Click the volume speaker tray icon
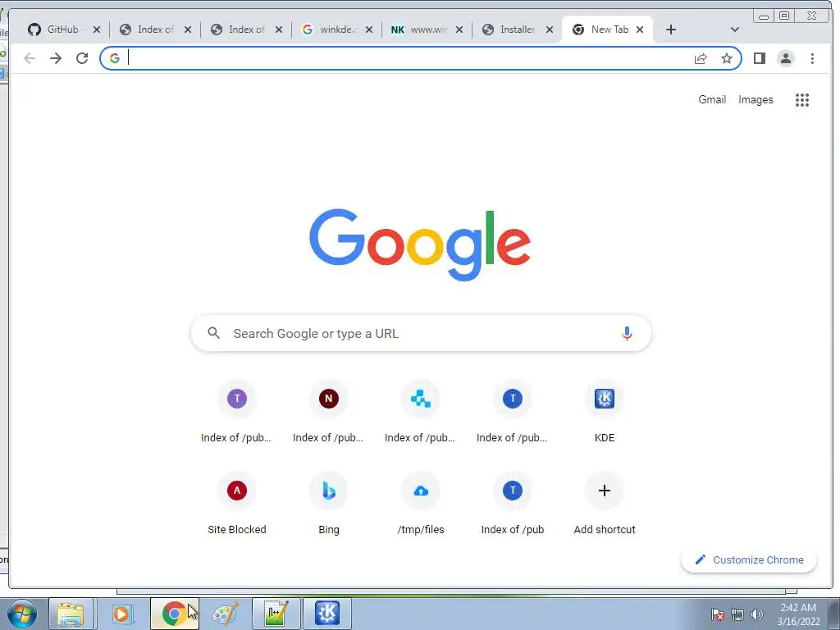 pyautogui.click(x=756, y=614)
